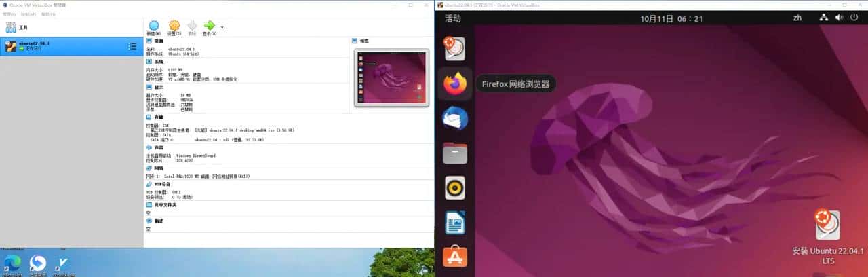Select the ubuntu22.04.1 virtual machine entry
The image size is (868, 277).
tap(70, 46)
